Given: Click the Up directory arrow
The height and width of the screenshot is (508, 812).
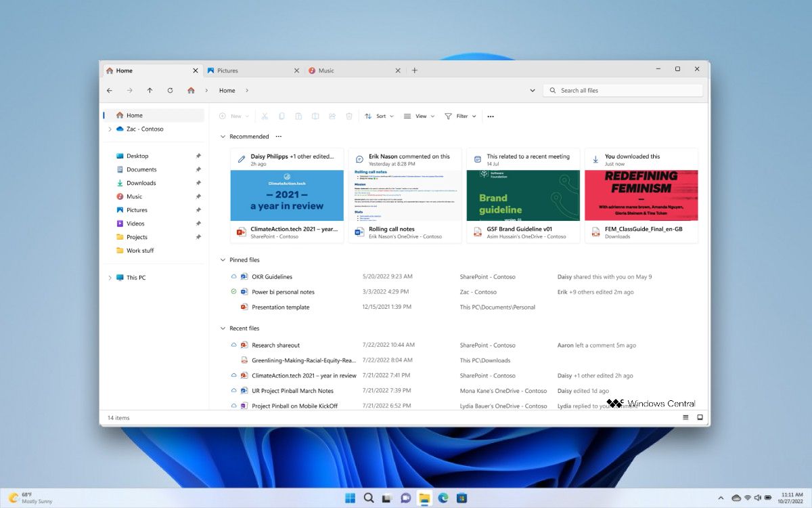Looking at the screenshot, I should coord(150,91).
